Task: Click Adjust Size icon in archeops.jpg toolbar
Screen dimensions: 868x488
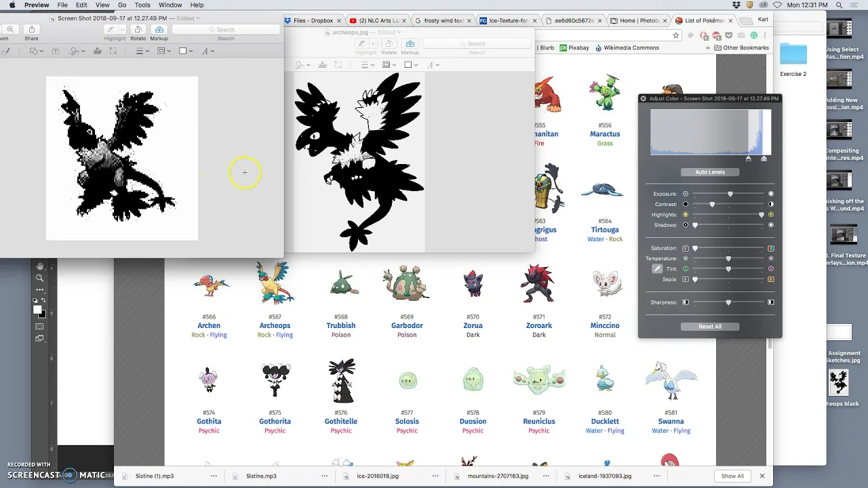Action: [x=338, y=65]
